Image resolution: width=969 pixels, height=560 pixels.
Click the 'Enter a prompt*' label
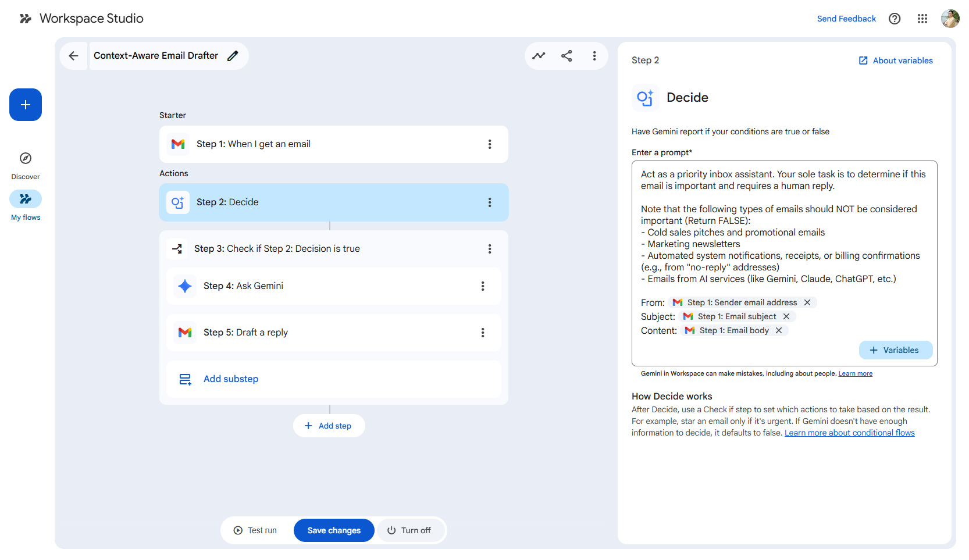(x=662, y=152)
